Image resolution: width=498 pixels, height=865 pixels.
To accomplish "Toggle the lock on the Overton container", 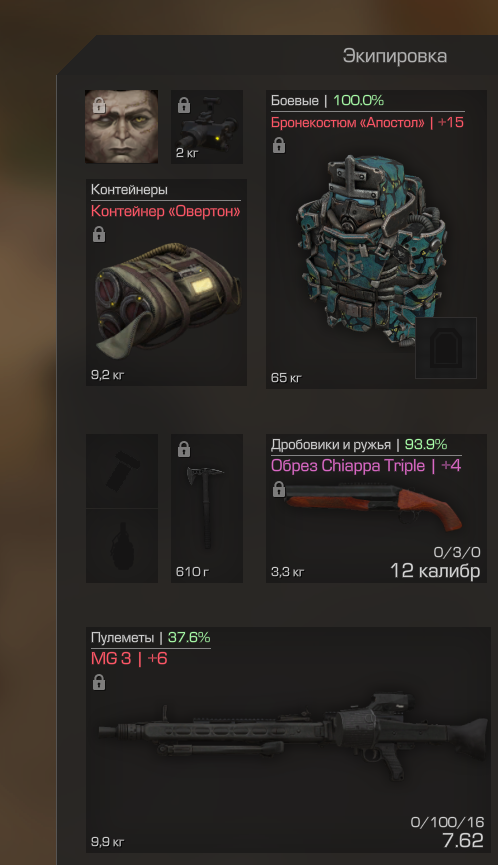I will coord(99,234).
